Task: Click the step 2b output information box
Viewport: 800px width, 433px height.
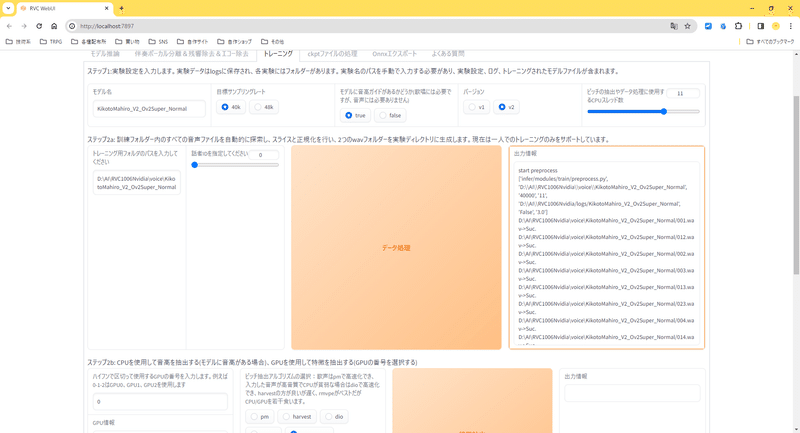Action: coord(632,393)
